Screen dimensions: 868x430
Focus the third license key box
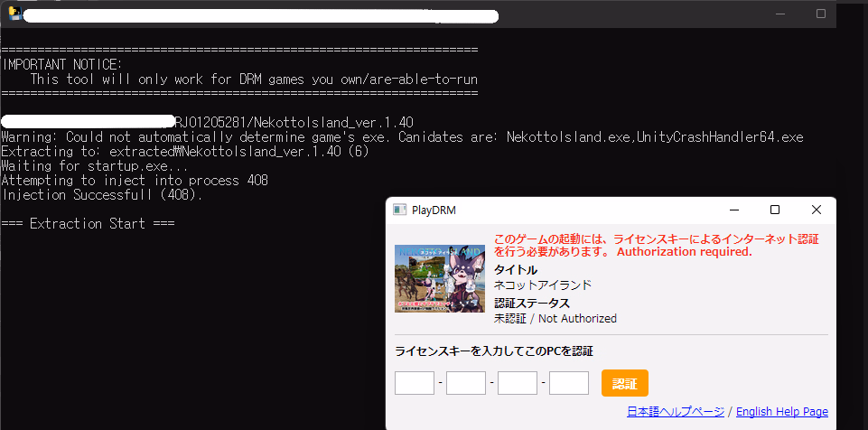click(518, 383)
